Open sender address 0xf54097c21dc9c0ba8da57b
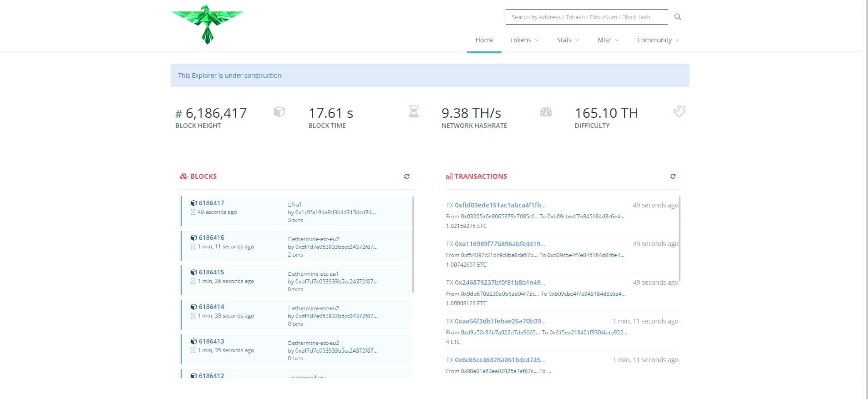The height and width of the screenshot is (399, 868). pyautogui.click(x=499, y=255)
